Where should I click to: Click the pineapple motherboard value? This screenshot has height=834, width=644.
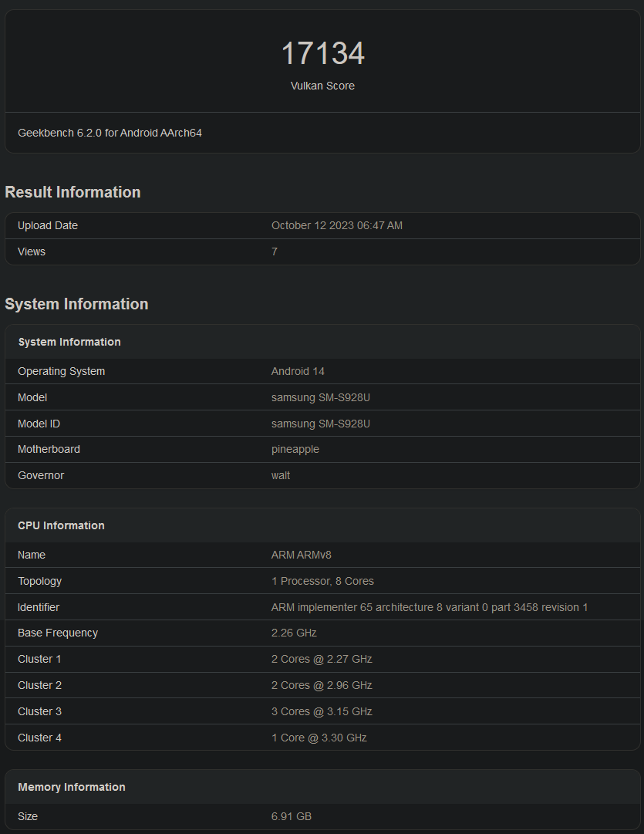pyautogui.click(x=295, y=450)
